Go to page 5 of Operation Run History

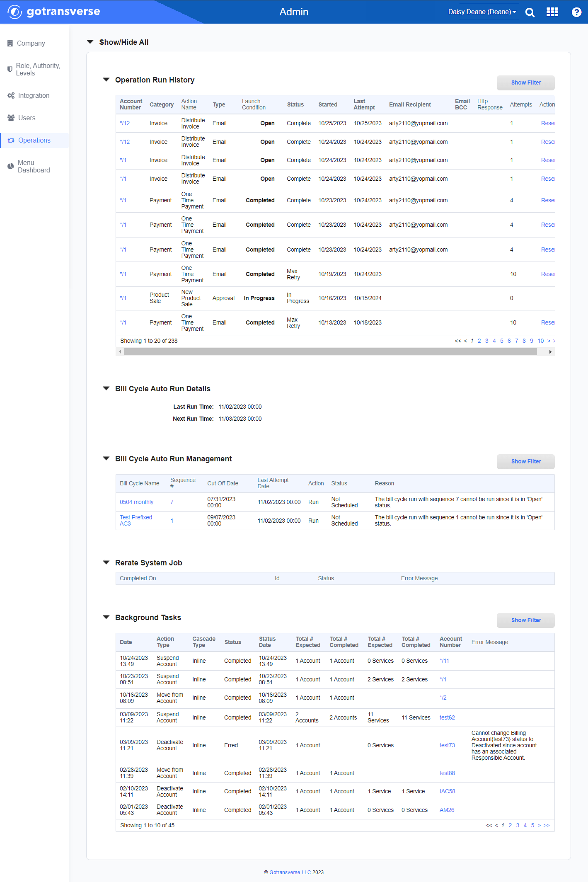point(501,341)
